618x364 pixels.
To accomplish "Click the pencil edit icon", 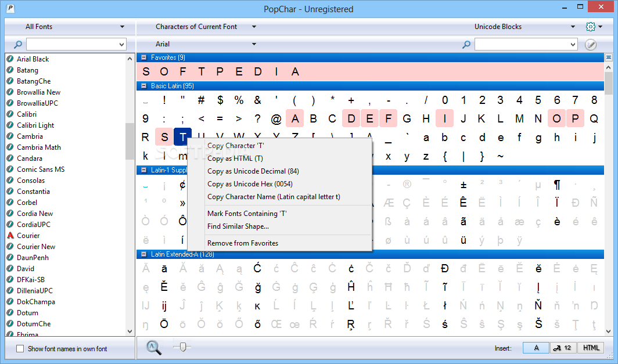I will [x=590, y=45].
